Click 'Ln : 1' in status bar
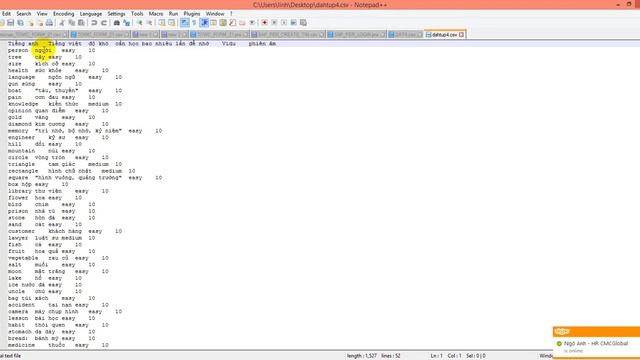The height and width of the screenshot is (360, 640). tap(436, 356)
